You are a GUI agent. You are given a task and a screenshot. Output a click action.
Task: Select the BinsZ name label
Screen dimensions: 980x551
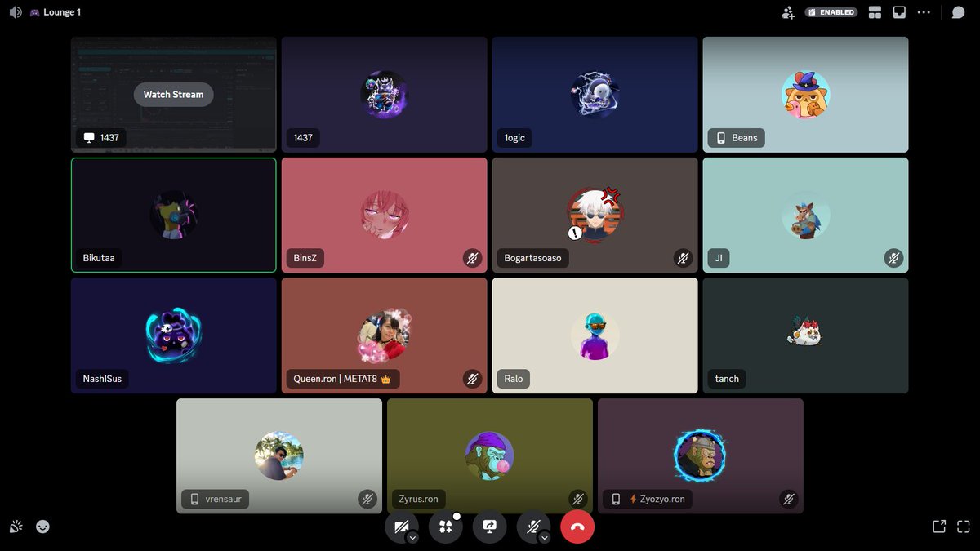point(305,258)
